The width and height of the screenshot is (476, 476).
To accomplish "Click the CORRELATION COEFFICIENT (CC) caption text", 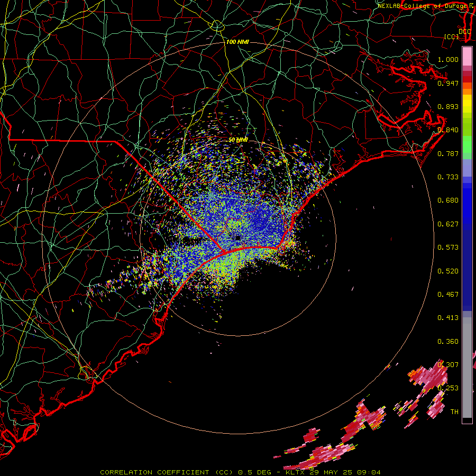I will (167, 472).
